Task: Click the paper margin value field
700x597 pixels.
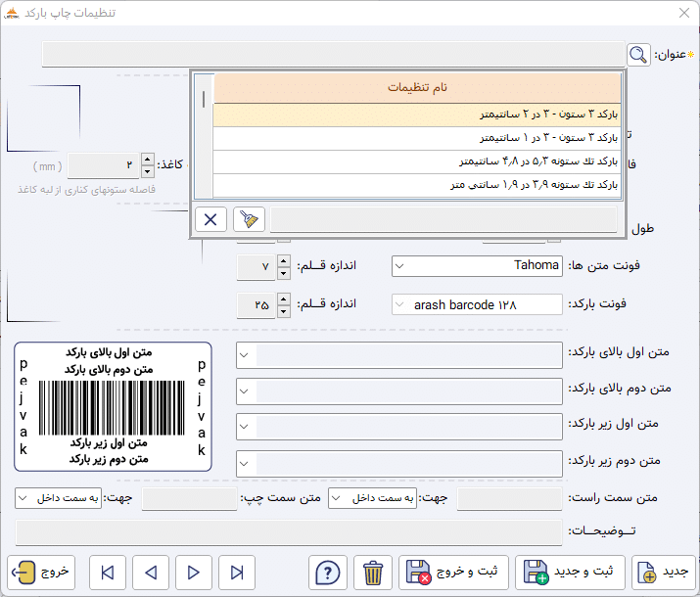Action: point(104,165)
